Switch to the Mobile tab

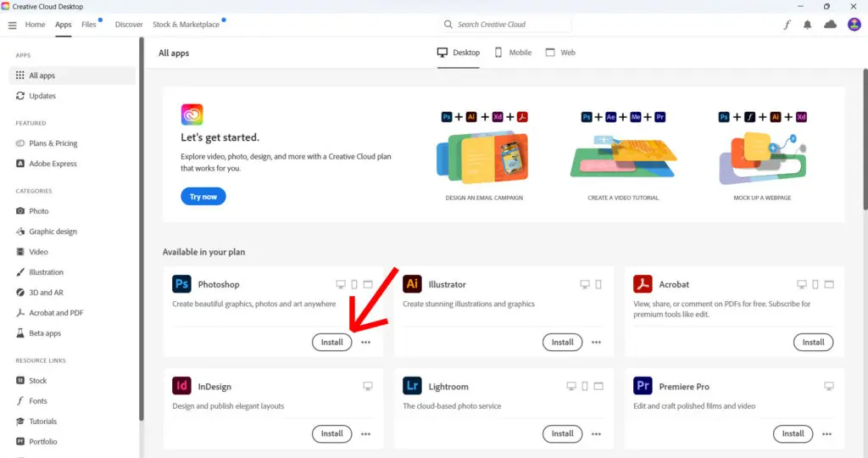[x=513, y=53]
